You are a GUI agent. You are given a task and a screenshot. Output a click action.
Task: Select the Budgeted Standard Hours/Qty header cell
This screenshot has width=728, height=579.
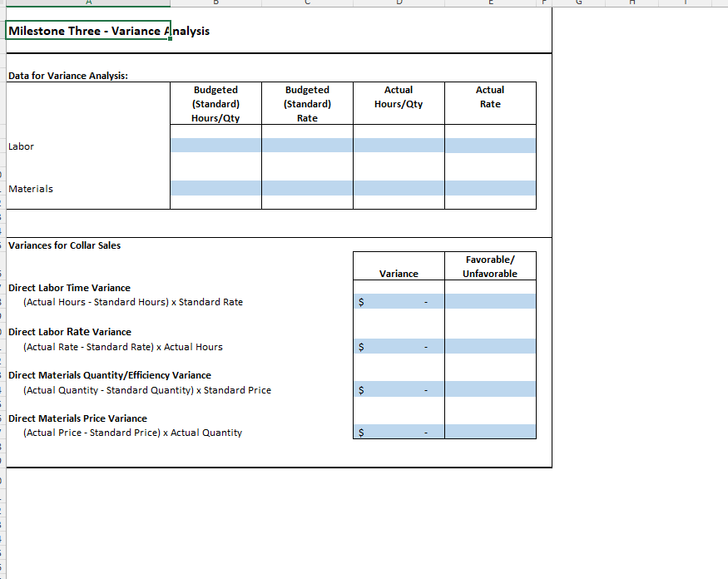pos(215,103)
